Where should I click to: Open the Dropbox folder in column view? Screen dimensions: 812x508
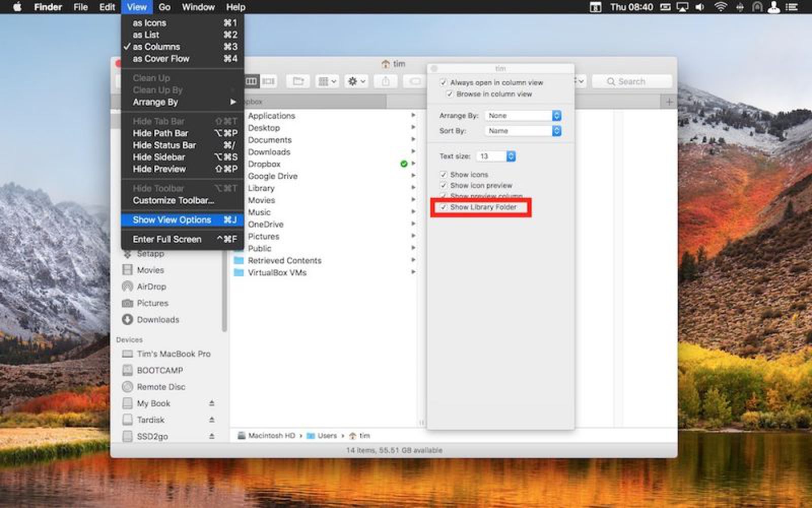coord(264,164)
